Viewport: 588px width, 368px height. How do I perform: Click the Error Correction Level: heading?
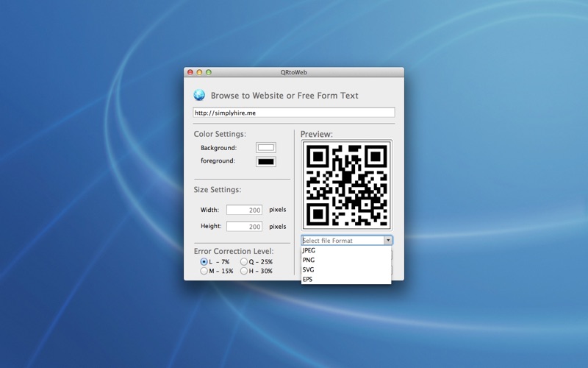point(234,251)
